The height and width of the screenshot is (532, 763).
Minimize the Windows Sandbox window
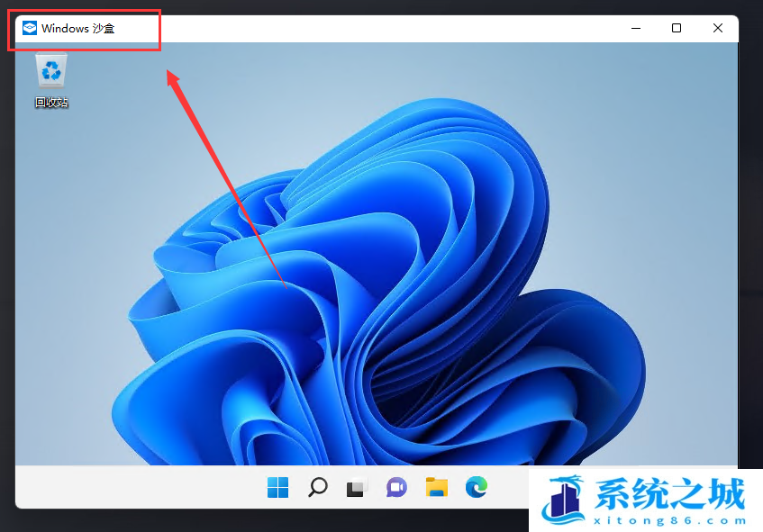(x=635, y=28)
